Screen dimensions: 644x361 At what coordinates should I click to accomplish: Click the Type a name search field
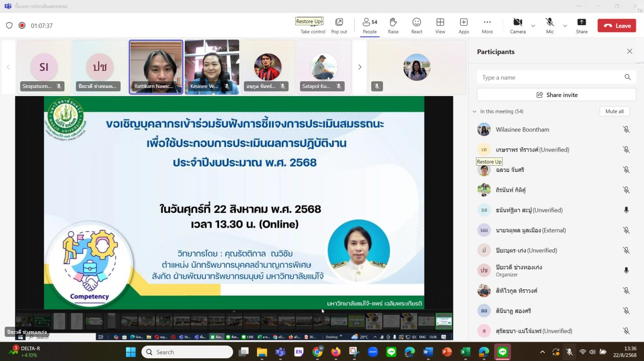pyautogui.click(x=551, y=78)
